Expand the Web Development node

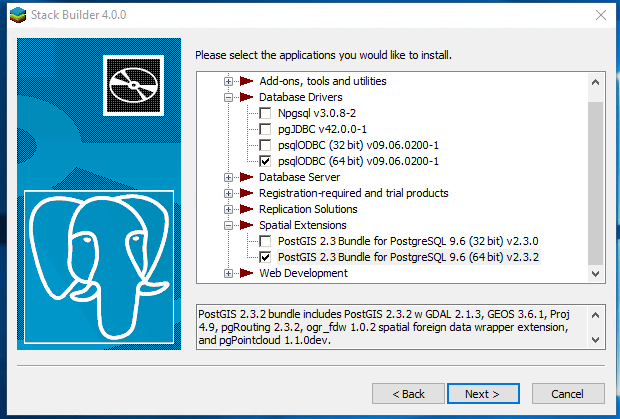228,273
